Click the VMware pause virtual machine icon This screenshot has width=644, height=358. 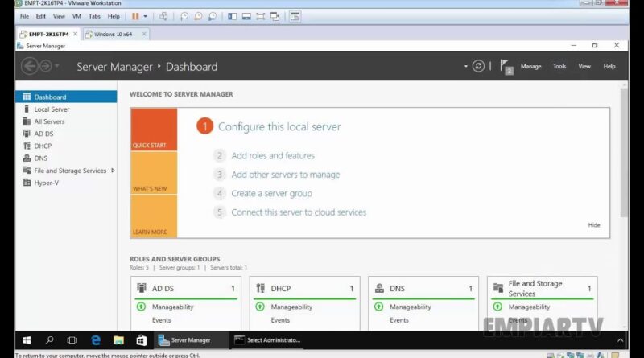135,16
